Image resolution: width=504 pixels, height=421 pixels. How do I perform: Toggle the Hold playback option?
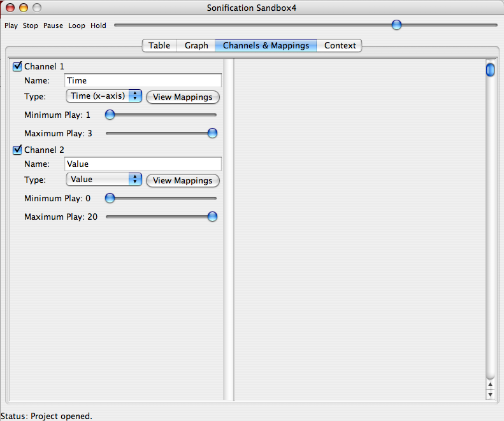pos(98,25)
